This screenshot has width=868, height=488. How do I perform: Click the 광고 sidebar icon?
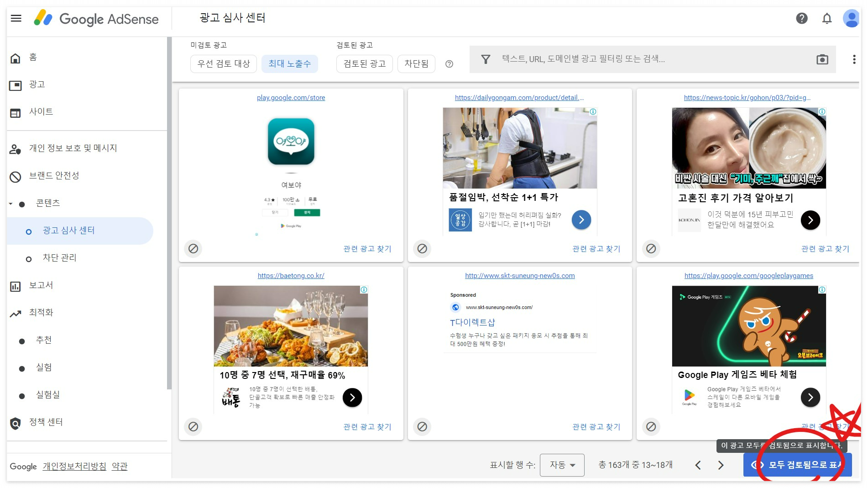pyautogui.click(x=16, y=85)
